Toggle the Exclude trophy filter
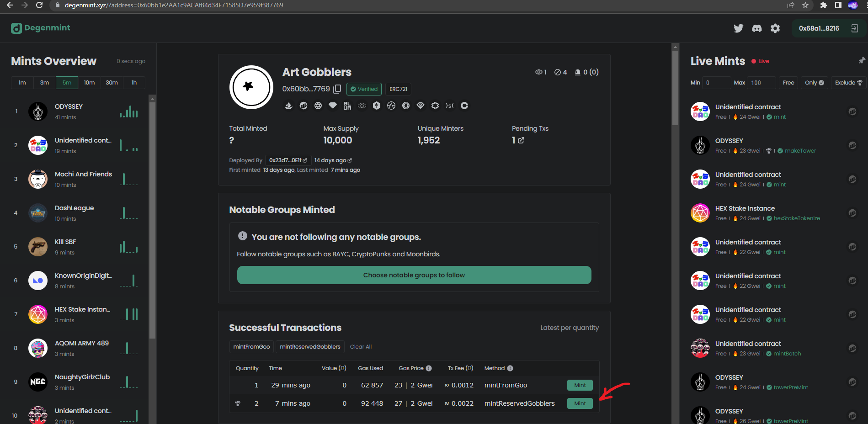 (x=848, y=83)
